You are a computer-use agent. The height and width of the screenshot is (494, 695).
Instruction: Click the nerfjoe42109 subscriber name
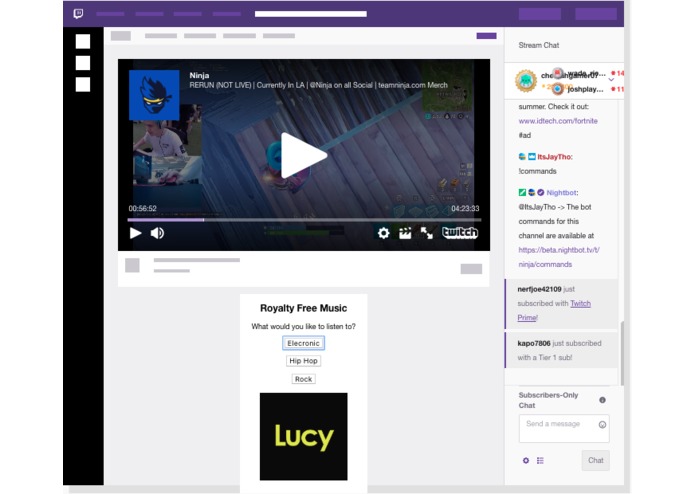[539, 289]
